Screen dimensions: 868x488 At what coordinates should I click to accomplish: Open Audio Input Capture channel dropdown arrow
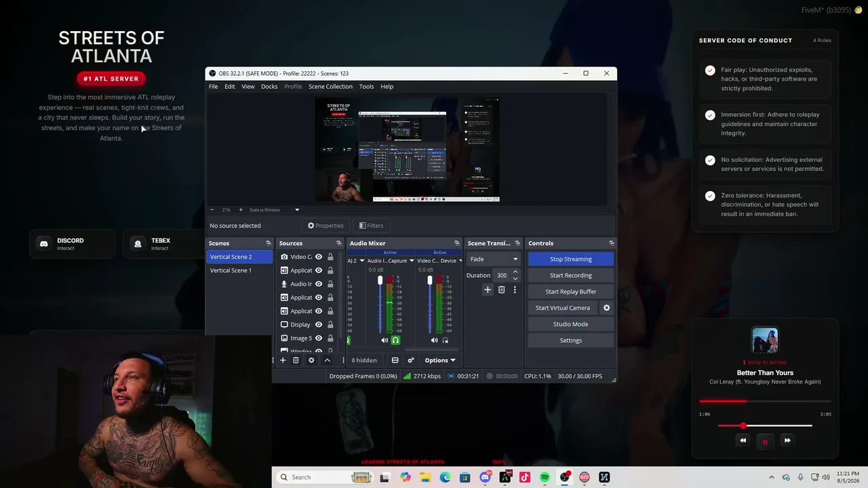[x=411, y=261]
